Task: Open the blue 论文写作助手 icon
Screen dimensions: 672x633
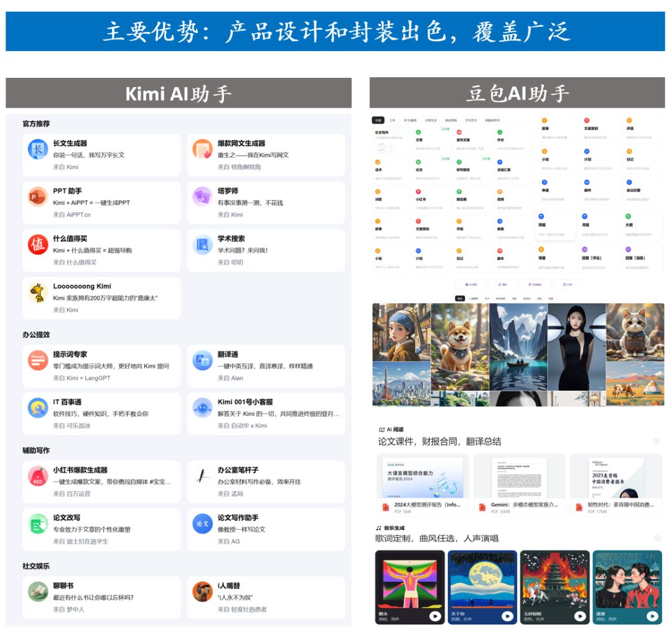Action: [202, 523]
